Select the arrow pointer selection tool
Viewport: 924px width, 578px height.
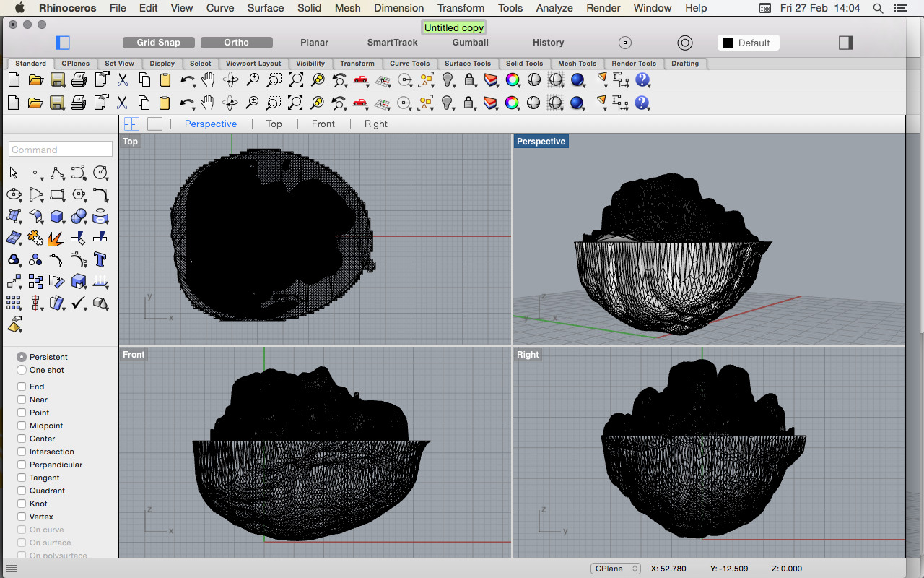pos(14,173)
